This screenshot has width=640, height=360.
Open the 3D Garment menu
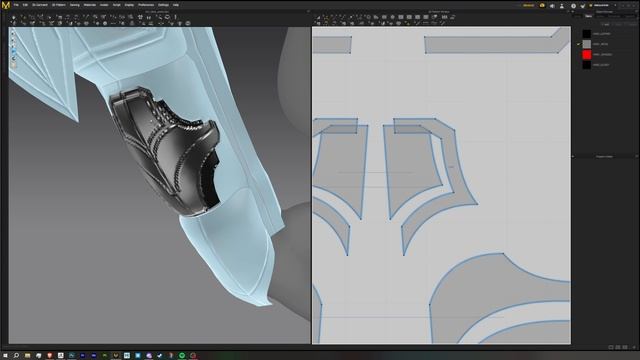click(40, 5)
